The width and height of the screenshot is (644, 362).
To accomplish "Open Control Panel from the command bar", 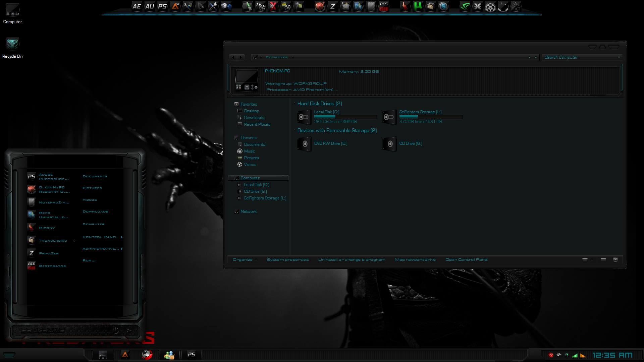I will click(467, 259).
